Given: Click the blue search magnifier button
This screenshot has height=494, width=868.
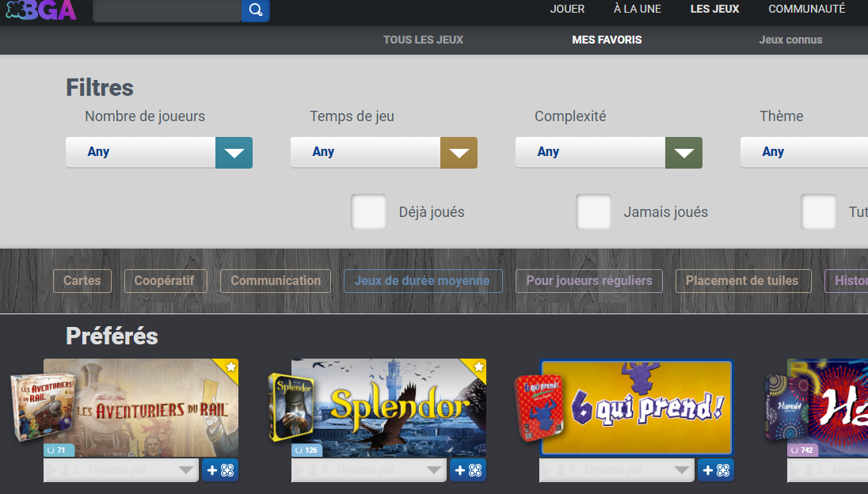Looking at the screenshot, I should [x=255, y=10].
